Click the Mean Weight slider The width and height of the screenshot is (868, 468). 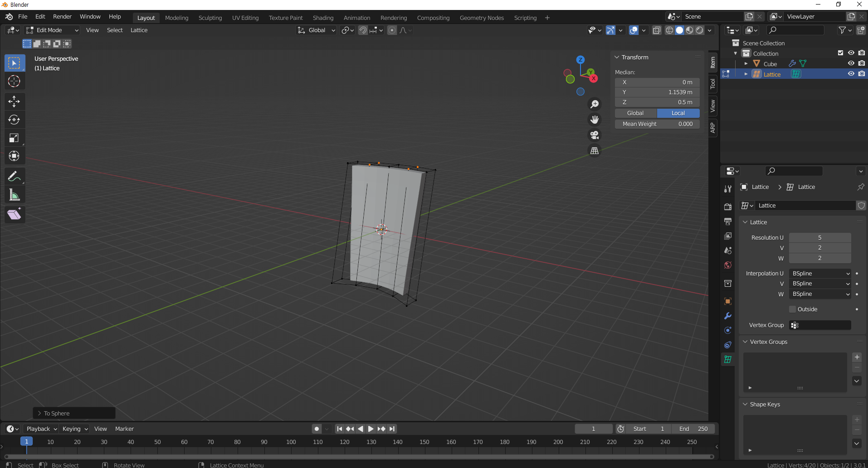(657, 124)
